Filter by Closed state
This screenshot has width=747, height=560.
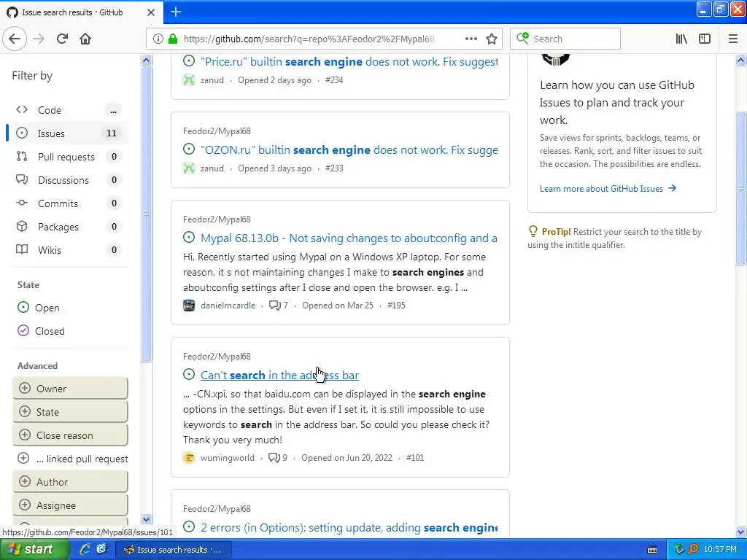41,331
